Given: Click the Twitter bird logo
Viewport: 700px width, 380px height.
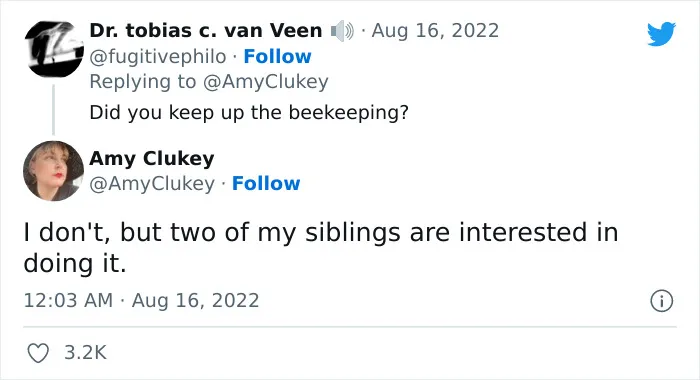Looking at the screenshot, I should click(661, 33).
